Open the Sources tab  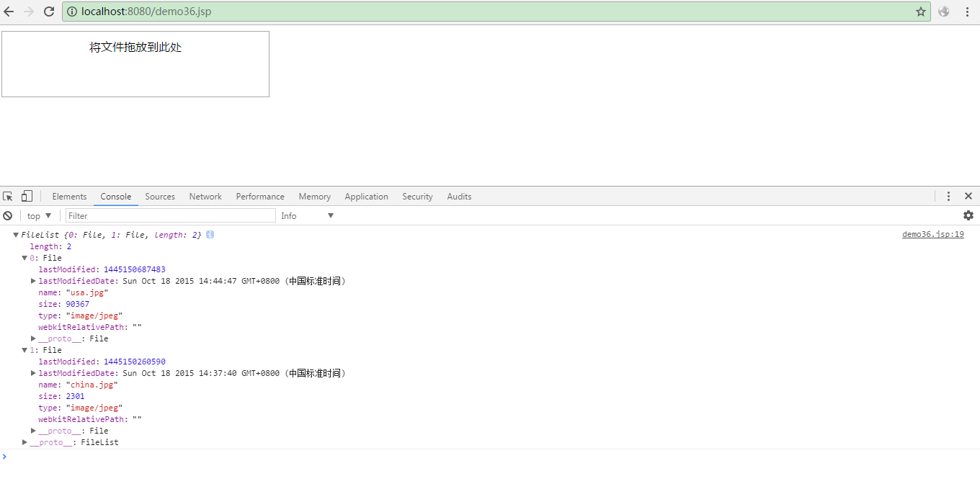160,197
